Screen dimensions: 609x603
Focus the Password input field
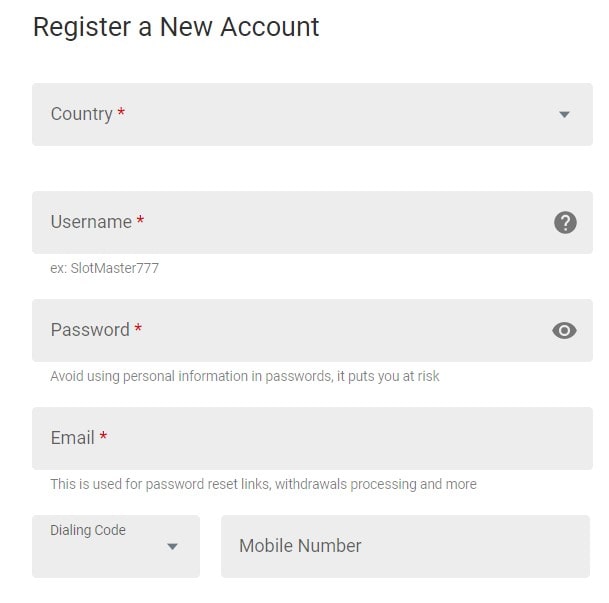(312, 330)
